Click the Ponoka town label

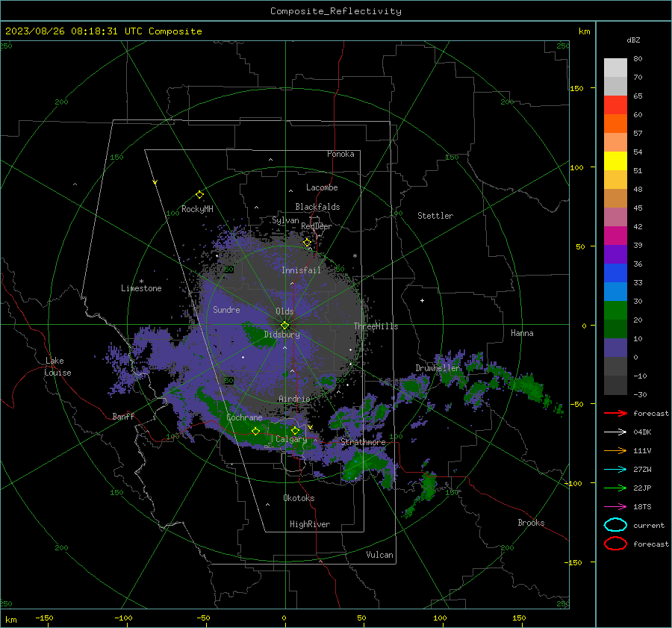pyautogui.click(x=340, y=154)
